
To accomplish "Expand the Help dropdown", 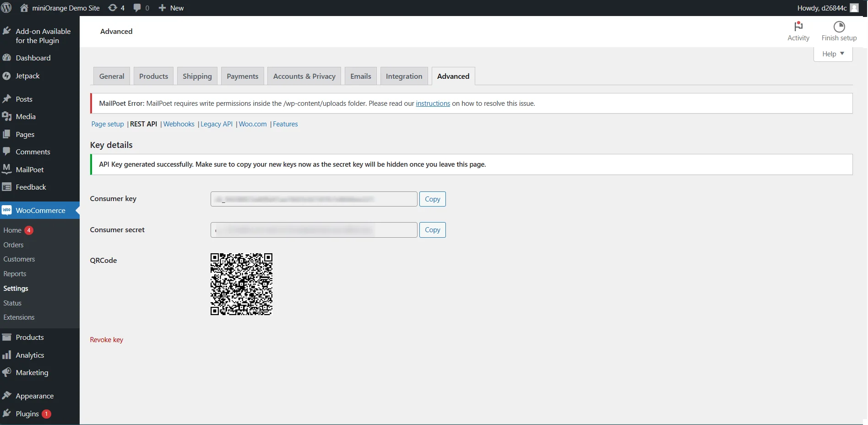I will (832, 54).
